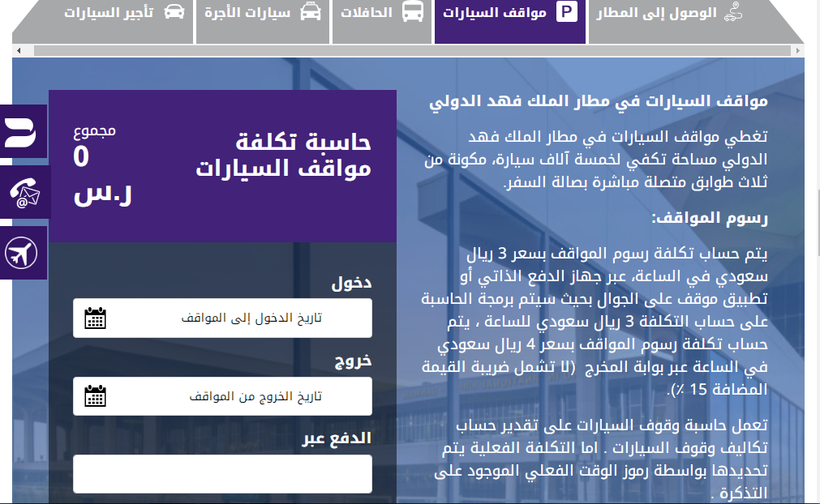
Task: Click the ر.س currency label
Action: 102,194
